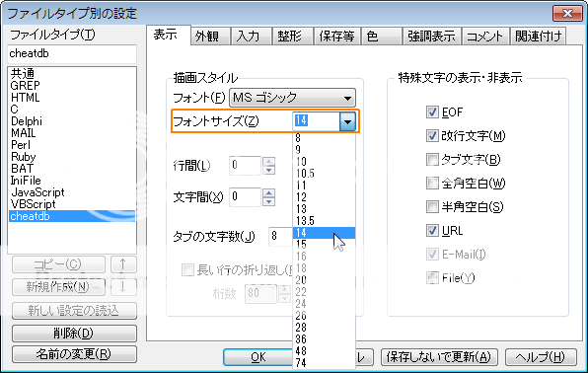Collapse the フォントサイズ dropdown arrow
The height and width of the screenshot is (373, 588).
[347, 121]
